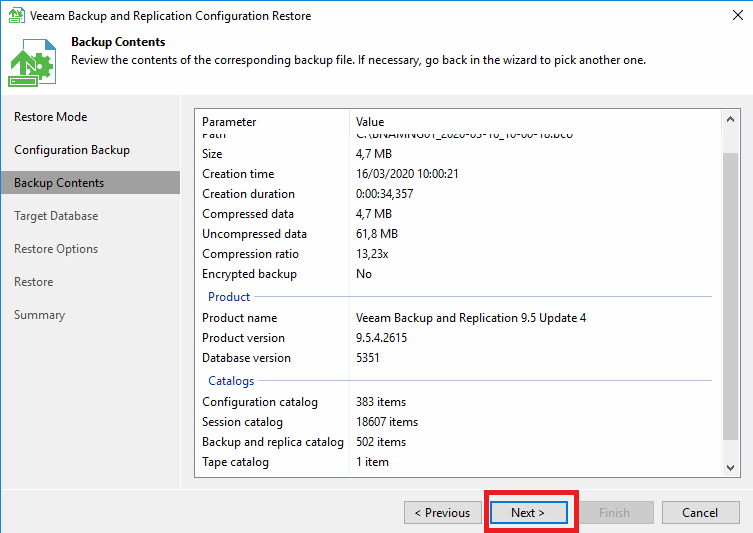The image size is (753, 533).
Task: Select the Summary step in sidebar
Action: pos(39,315)
